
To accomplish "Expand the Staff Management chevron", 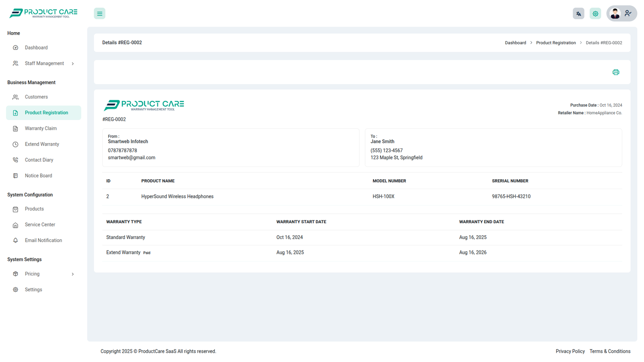I will click(x=73, y=64).
